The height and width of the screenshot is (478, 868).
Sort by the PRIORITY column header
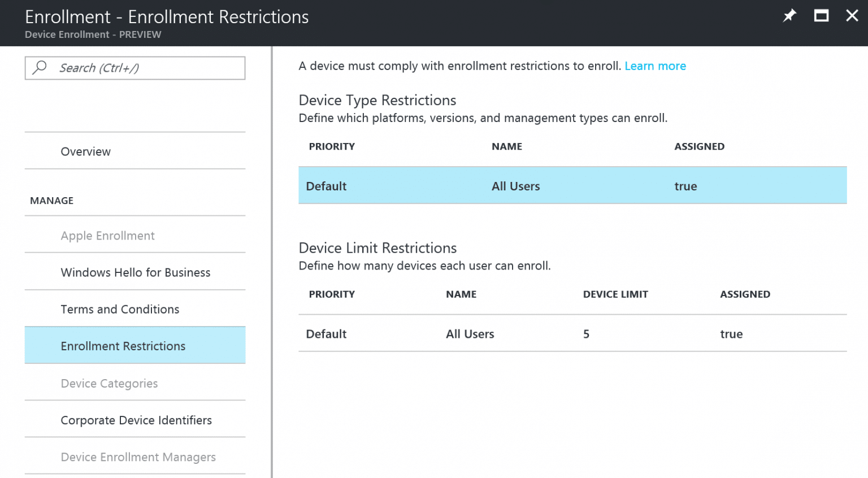click(x=332, y=146)
